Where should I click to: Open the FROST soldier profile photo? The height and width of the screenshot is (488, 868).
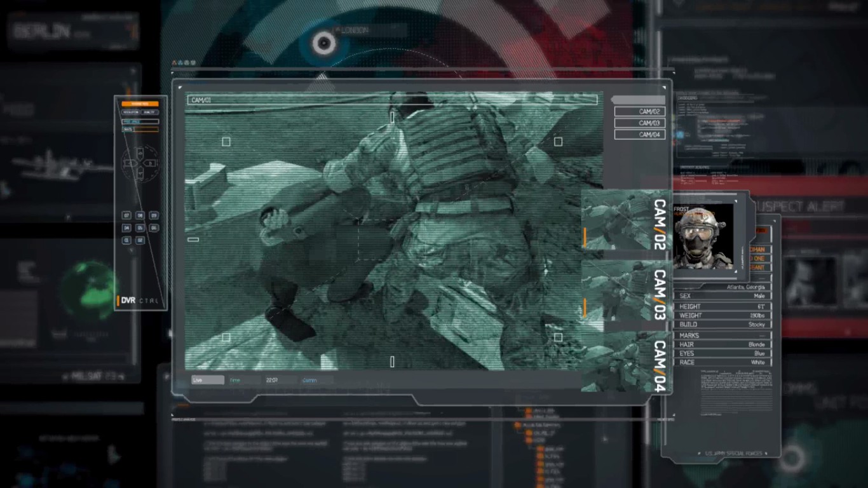(x=704, y=238)
